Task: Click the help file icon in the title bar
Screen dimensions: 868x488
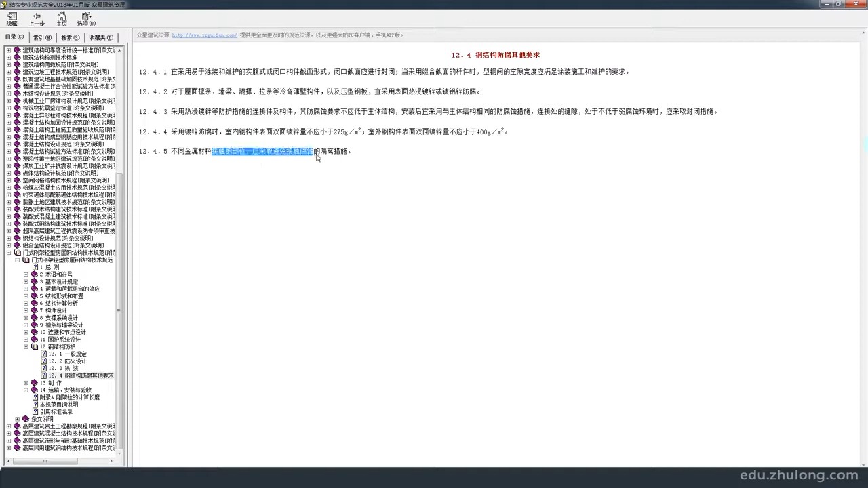Action: [x=3, y=4]
